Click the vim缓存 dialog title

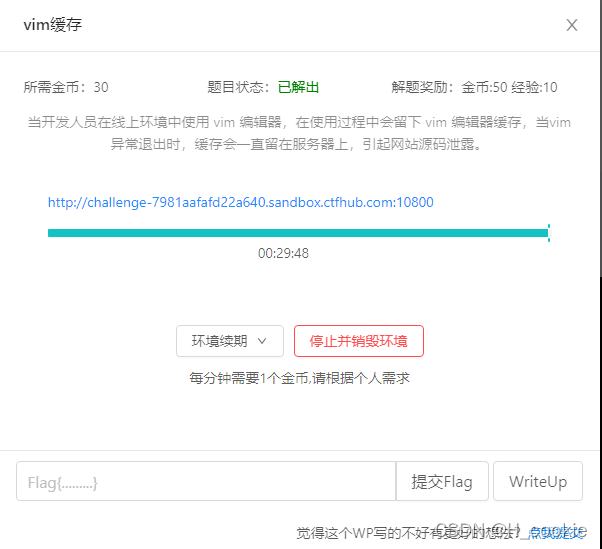point(53,25)
